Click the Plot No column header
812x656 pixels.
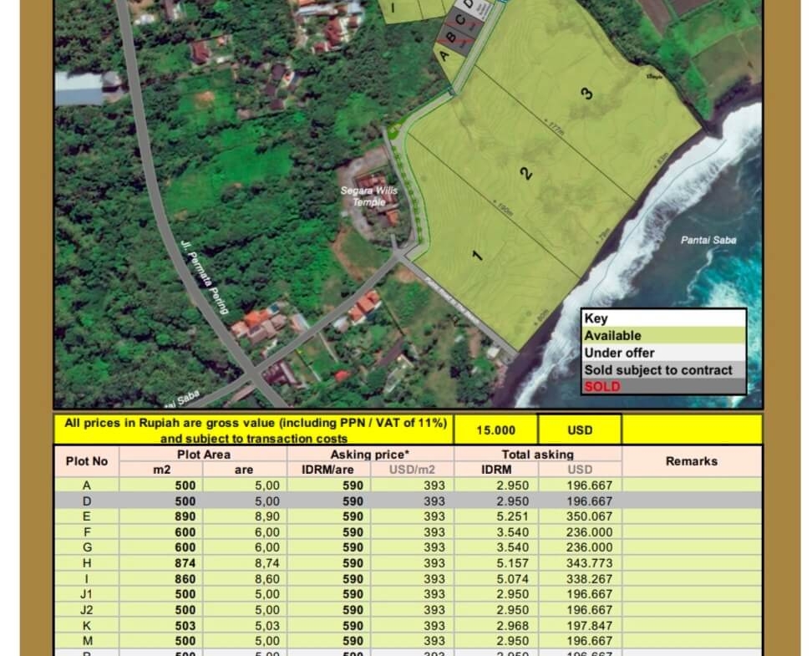pyautogui.click(x=87, y=461)
